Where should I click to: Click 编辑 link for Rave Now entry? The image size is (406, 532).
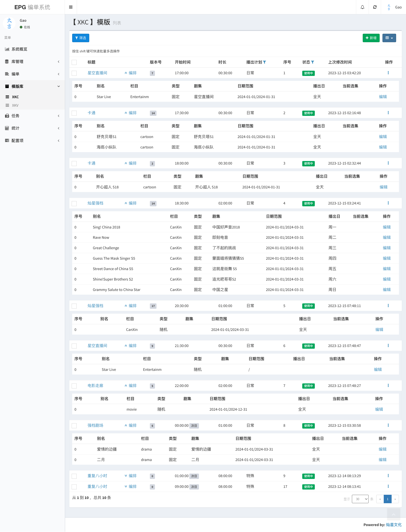pos(386,237)
